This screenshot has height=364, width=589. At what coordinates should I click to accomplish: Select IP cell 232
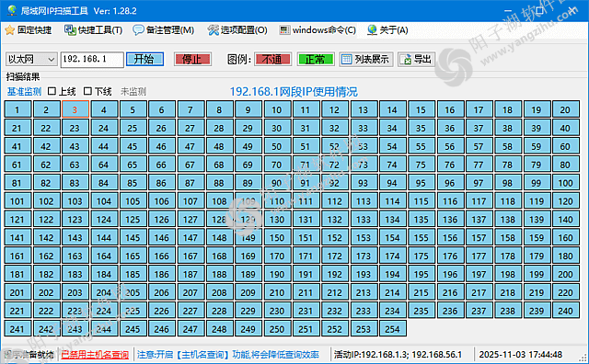click(x=334, y=311)
